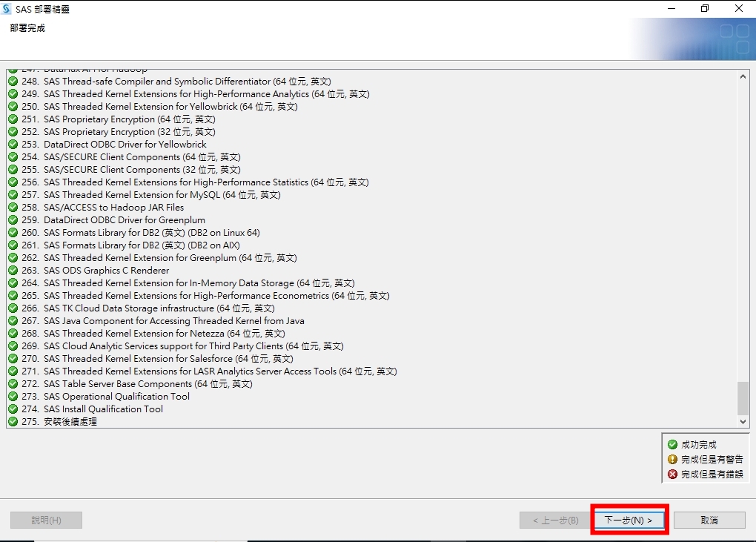Click the 部署完成 heading text
This screenshot has height=542, width=756.
[27, 28]
